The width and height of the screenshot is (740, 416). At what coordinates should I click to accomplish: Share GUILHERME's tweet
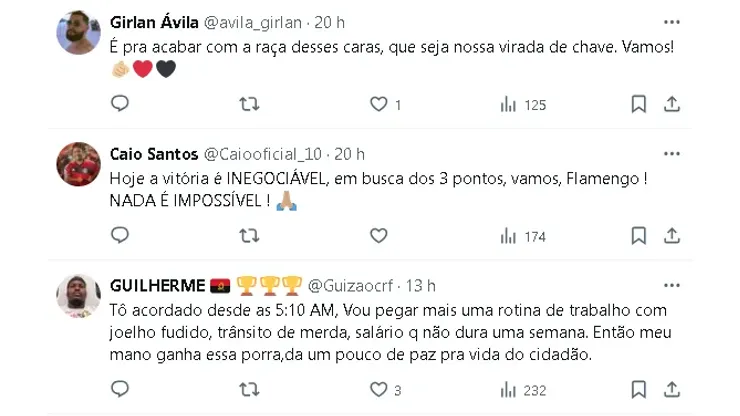672,390
